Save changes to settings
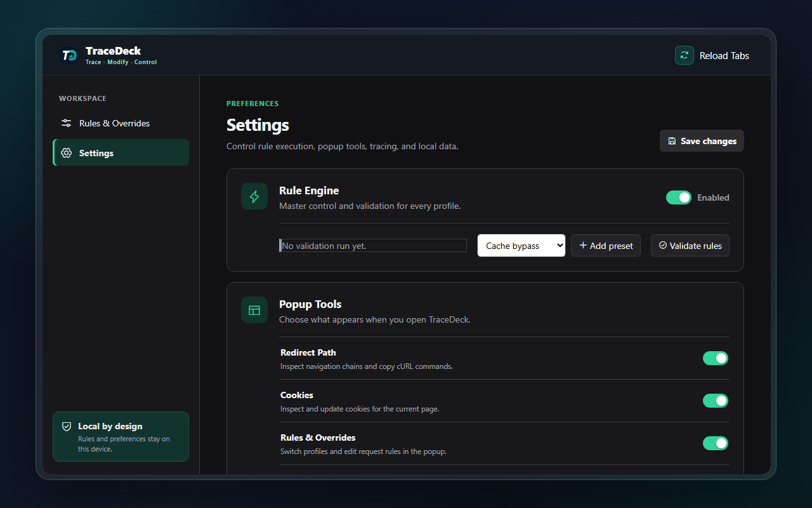Screen dimensions: 812x508 [x=702, y=141]
